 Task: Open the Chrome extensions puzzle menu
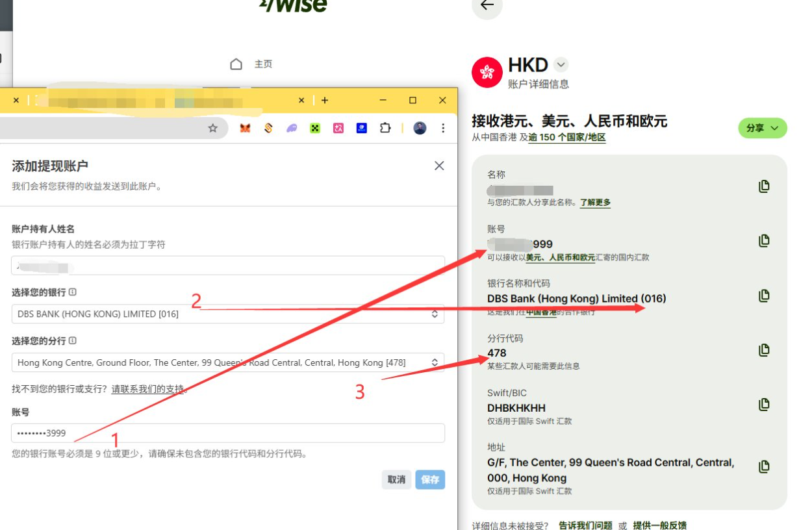point(385,128)
